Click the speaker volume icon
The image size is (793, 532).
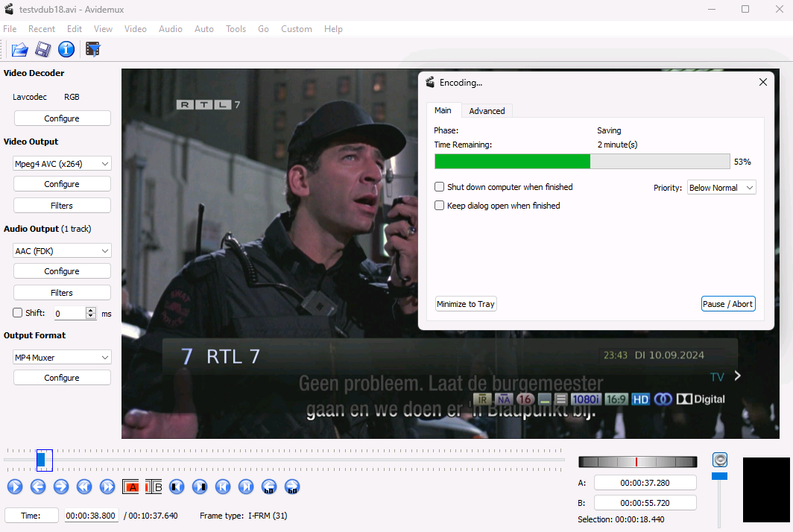tap(720, 460)
